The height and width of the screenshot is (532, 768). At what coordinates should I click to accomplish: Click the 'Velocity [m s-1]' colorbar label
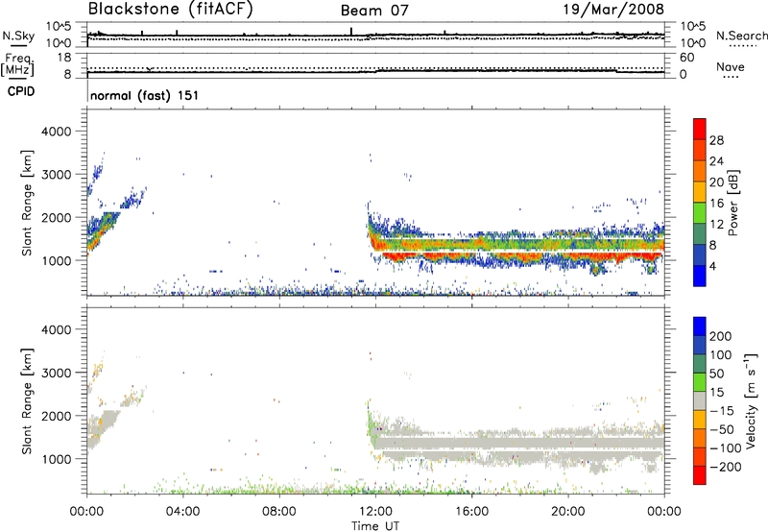751,400
